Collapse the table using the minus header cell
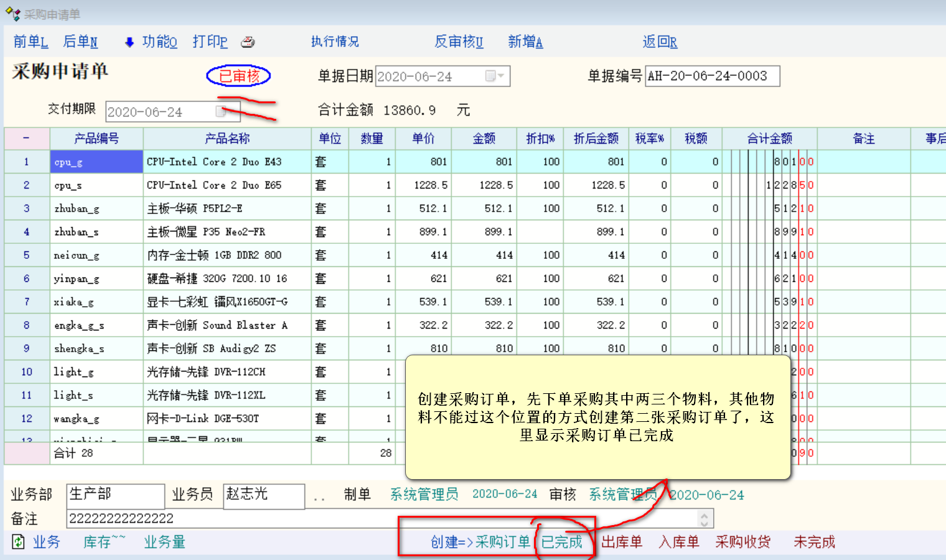 pyautogui.click(x=26, y=138)
